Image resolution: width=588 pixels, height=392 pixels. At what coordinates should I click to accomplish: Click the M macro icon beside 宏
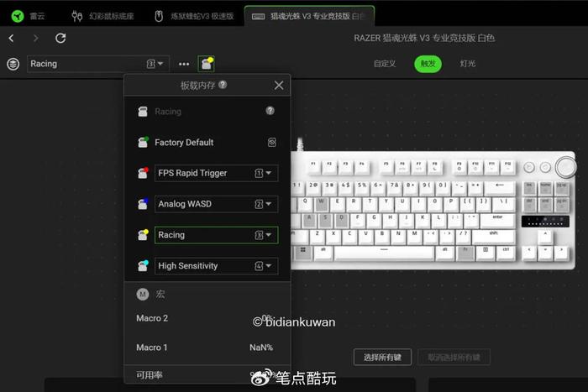143,295
